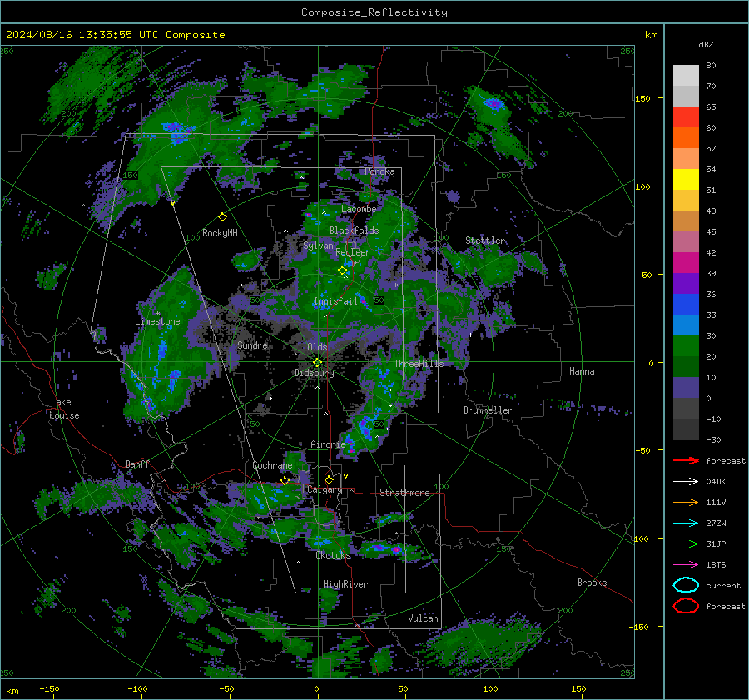Click the -30 value in dBZ legend
This screenshot has width=749, height=700.
[714, 439]
